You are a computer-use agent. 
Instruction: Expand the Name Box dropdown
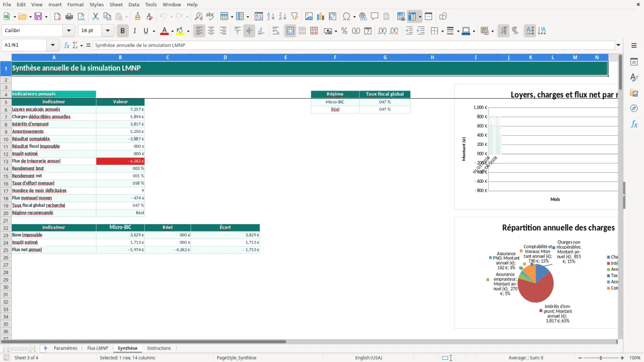coord(53,45)
